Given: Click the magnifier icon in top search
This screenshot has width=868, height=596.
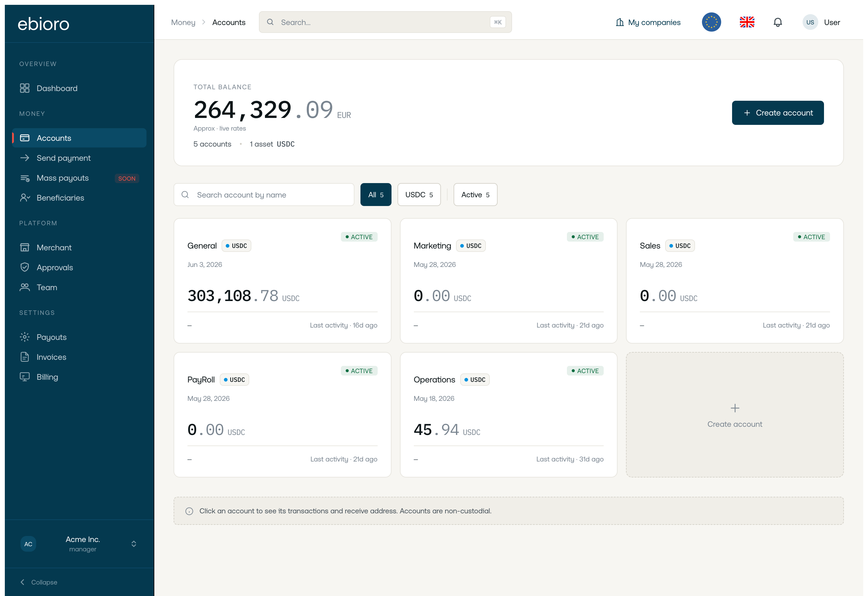Looking at the screenshot, I should tap(270, 22).
